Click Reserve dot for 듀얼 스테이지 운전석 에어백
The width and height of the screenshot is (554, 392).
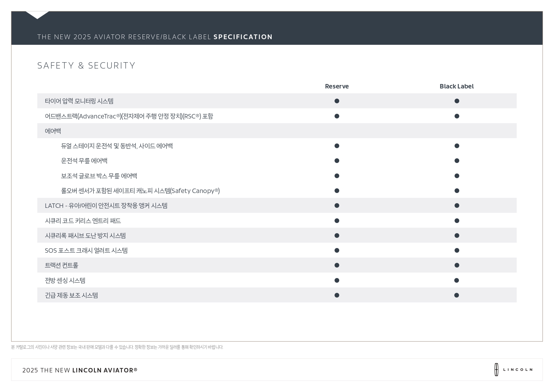pos(337,146)
